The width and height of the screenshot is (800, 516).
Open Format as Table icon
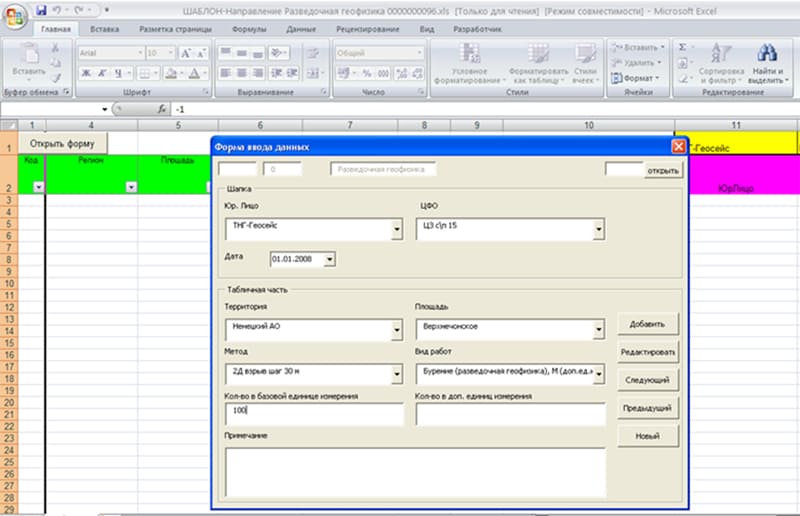pyautogui.click(x=538, y=63)
